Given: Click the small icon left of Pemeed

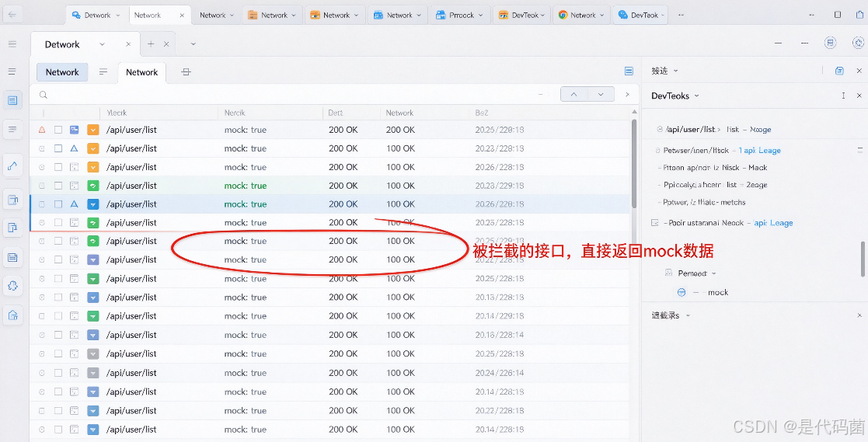Looking at the screenshot, I should coord(668,273).
